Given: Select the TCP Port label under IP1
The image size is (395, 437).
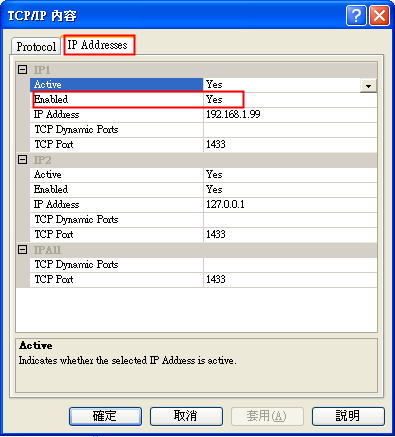Looking at the screenshot, I should pyautogui.click(x=116, y=145).
